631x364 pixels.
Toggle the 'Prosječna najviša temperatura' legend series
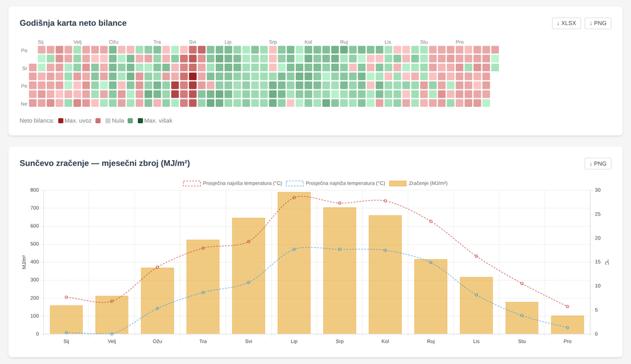tap(233, 183)
